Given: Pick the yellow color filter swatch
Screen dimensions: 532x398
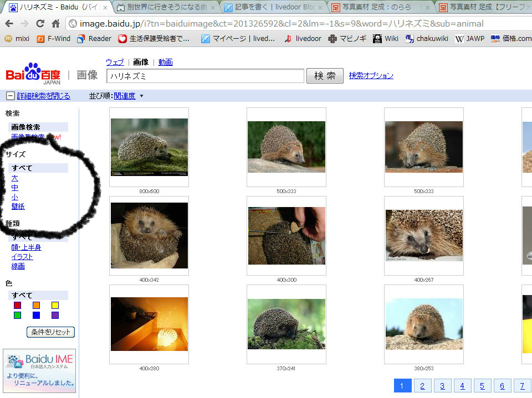Looking at the screenshot, I should coord(55,305).
